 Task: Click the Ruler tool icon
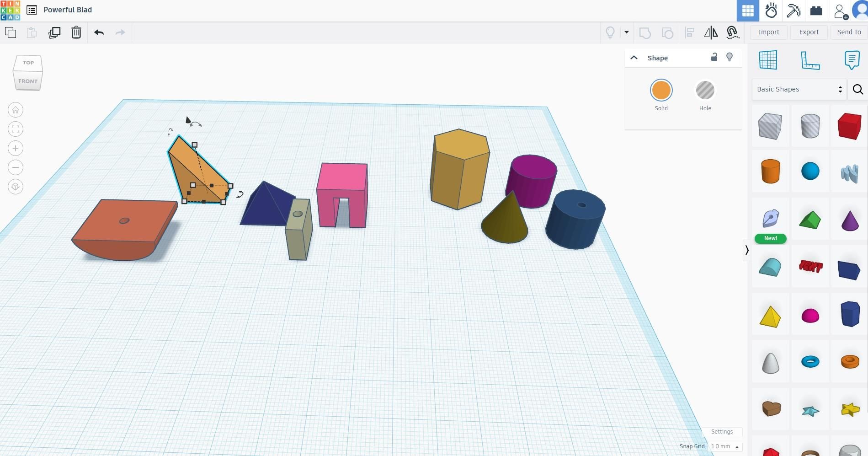click(810, 60)
